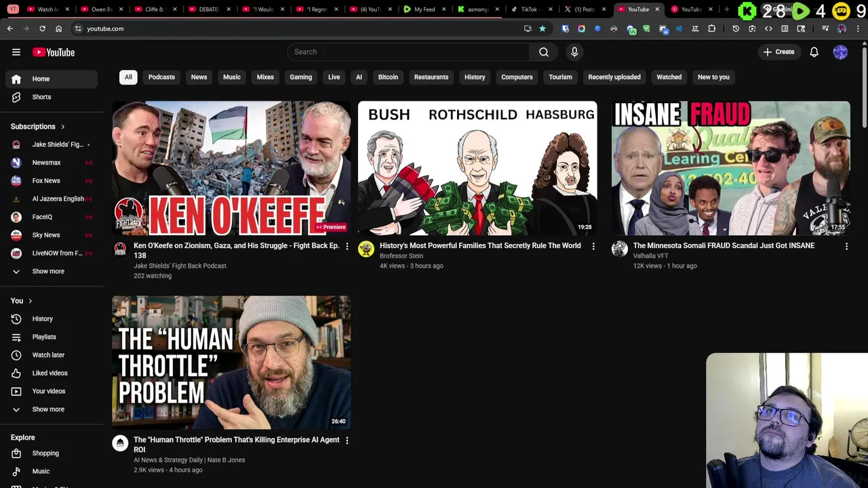The width and height of the screenshot is (868, 488).
Task: Select the New to you chip
Action: [713, 77]
